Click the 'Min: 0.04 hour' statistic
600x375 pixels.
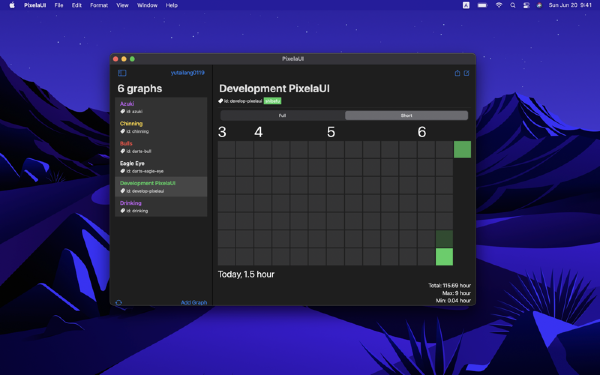coord(453,301)
